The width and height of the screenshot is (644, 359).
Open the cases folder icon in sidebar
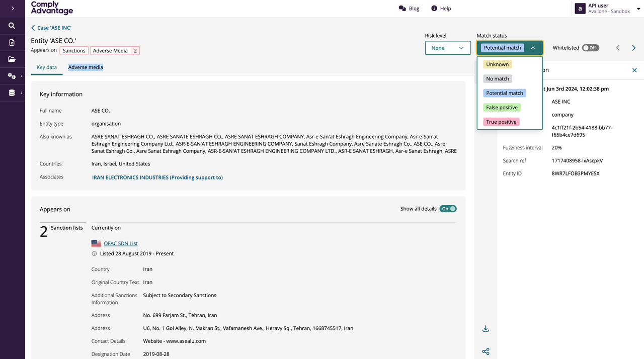click(12, 59)
